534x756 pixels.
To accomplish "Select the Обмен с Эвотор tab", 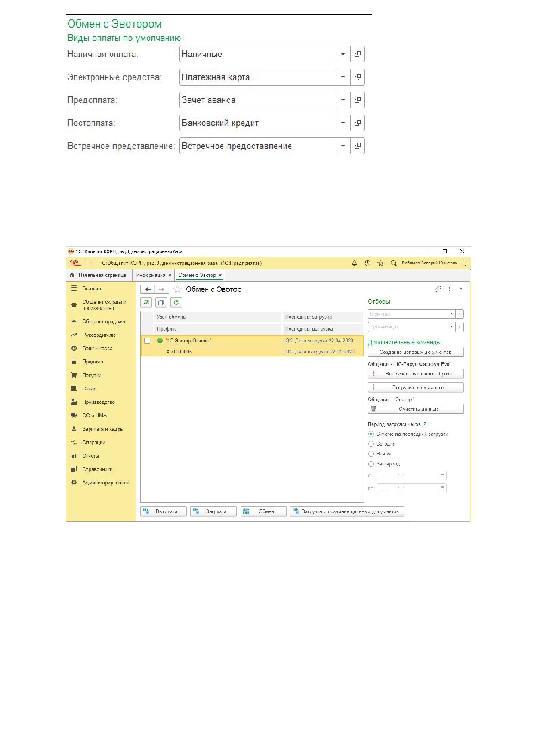I will click(x=197, y=275).
